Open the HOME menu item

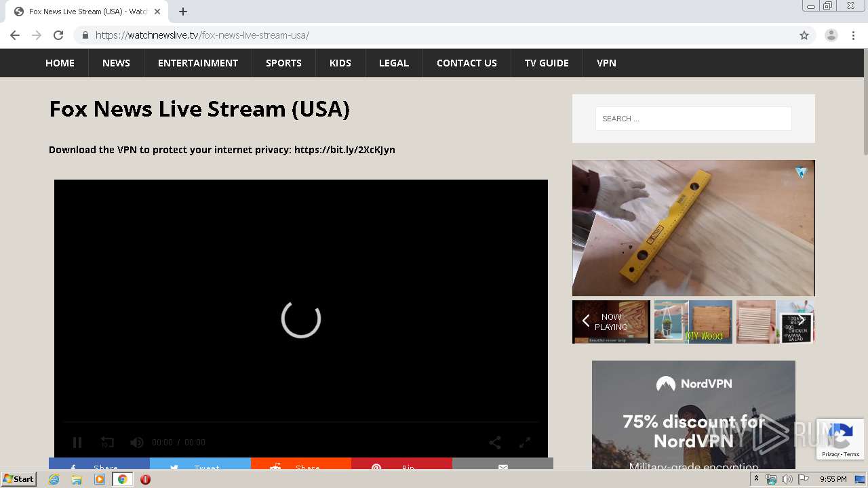click(x=60, y=63)
